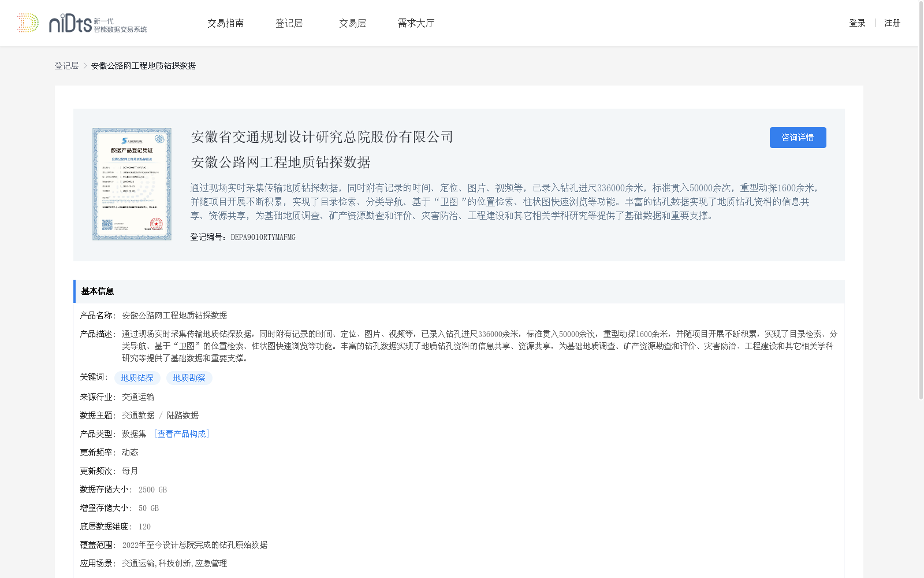924x578 pixels.
Task: Go to the 交易层 menu item
Action: click(353, 23)
